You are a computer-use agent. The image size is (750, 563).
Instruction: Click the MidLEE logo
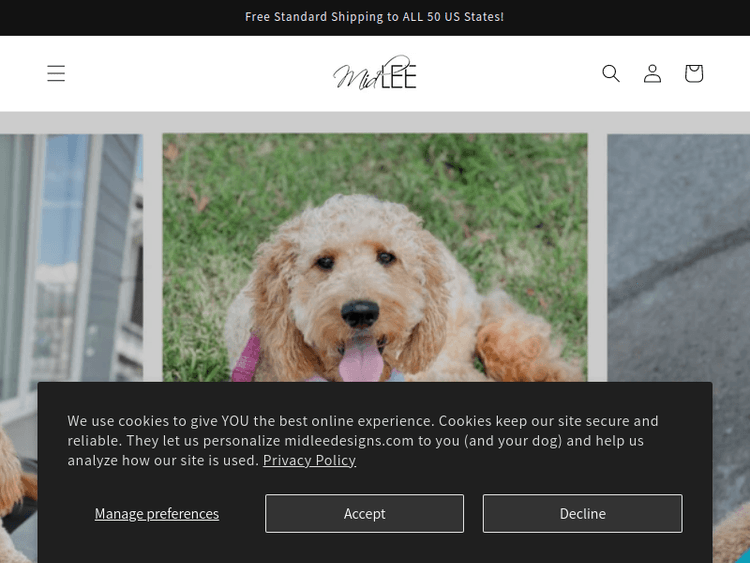375,73
